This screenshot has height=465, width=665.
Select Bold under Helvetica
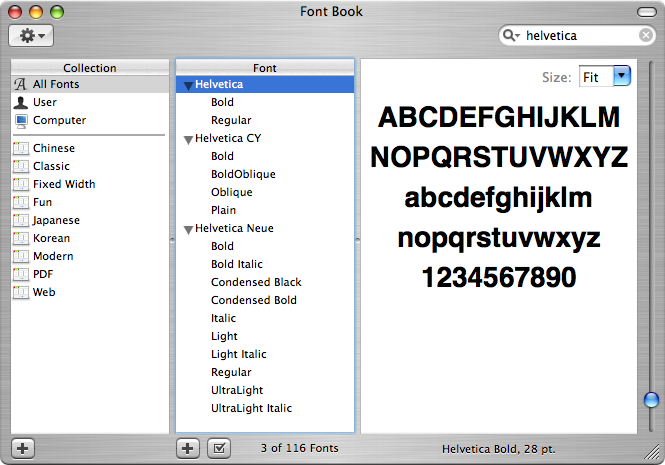point(222,102)
